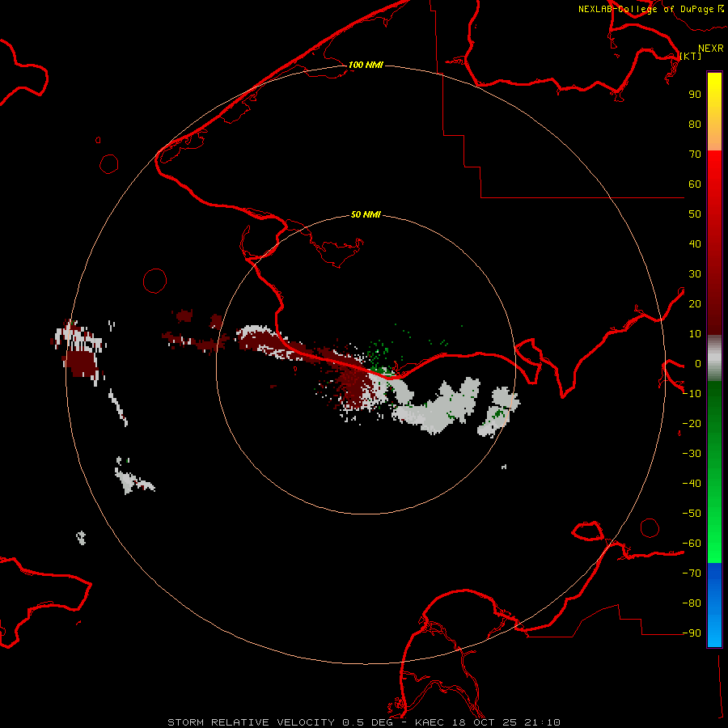The width and height of the screenshot is (728, 728).
Task: Click the positive 20 colorbar label
Action: click(695, 303)
